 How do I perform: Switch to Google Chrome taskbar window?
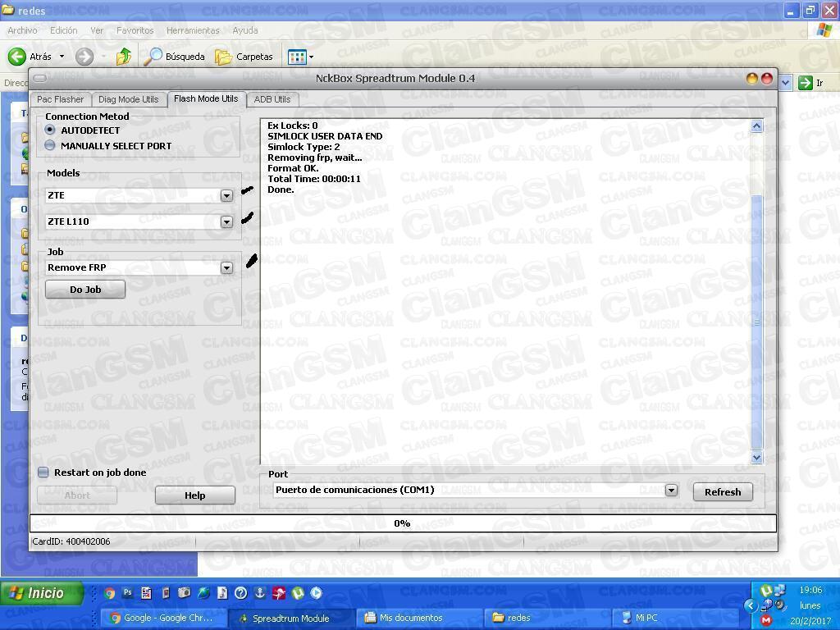coord(163,618)
